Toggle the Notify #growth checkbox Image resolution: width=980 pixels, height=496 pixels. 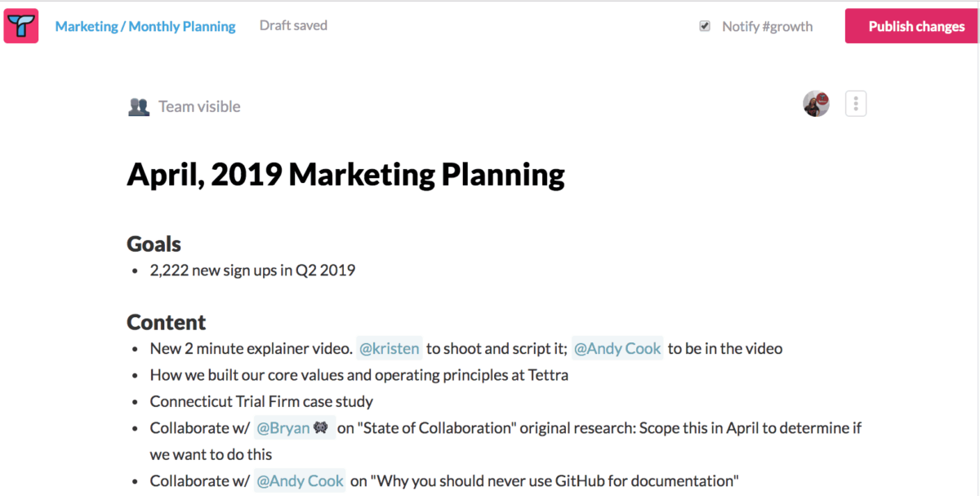click(705, 26)
